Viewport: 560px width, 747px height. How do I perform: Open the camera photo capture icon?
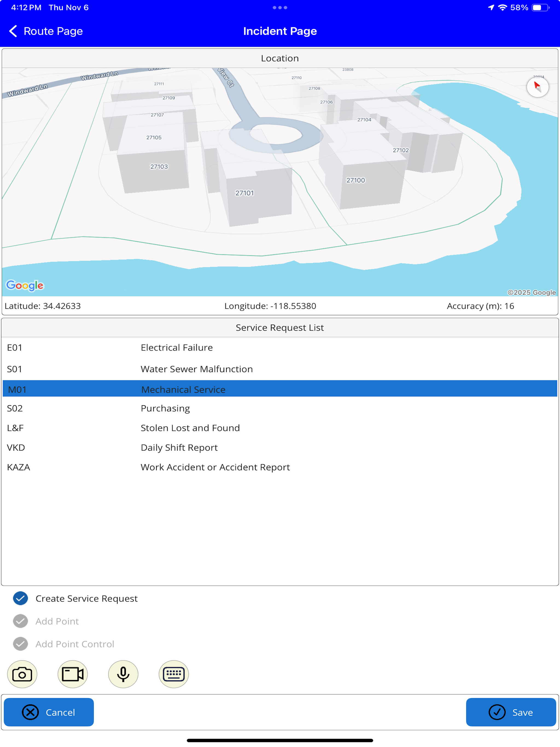(x=22, y=674)
